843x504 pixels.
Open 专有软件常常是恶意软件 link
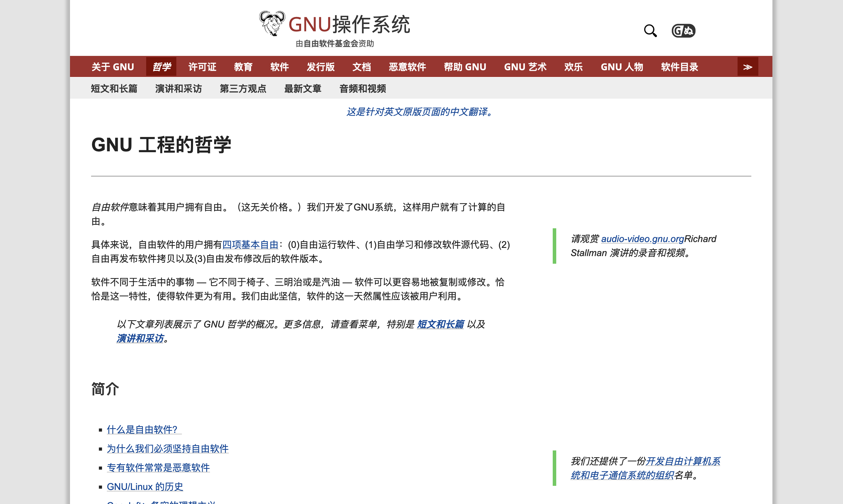tap(158, 468)
